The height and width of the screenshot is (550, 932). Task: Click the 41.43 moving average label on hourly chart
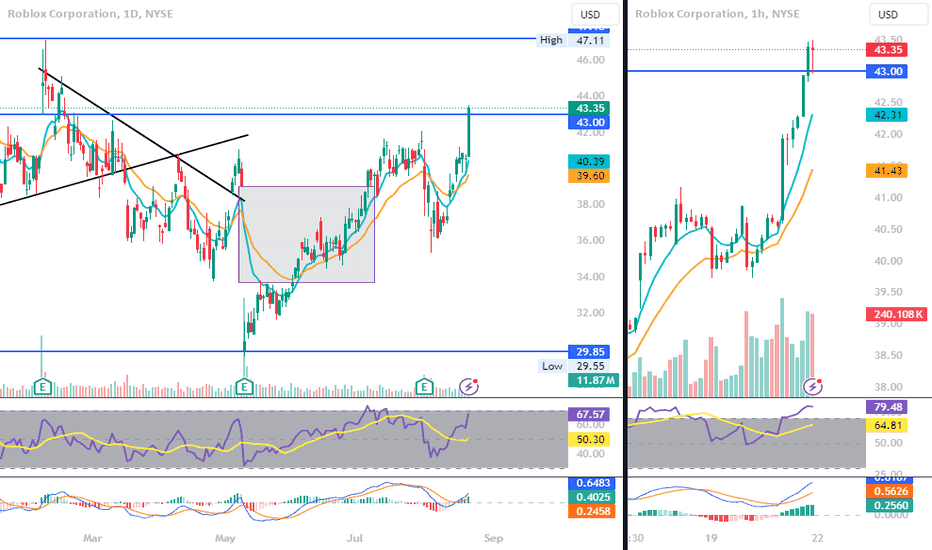click(887, 171)
